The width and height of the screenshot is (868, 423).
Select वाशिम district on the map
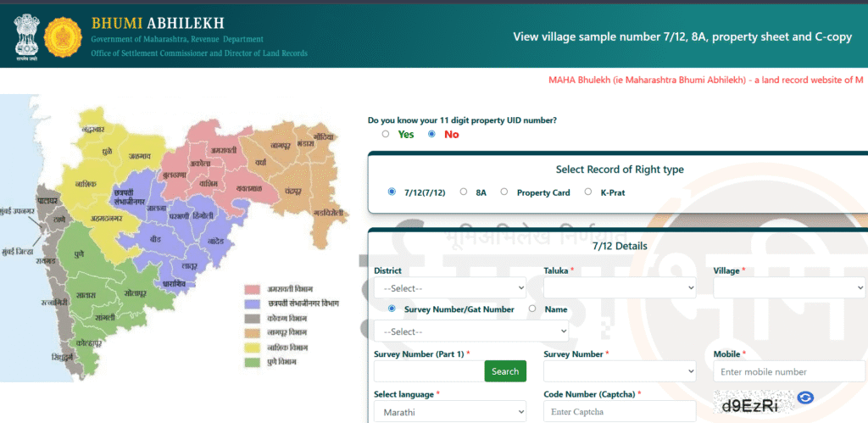(x=209, y=183)
